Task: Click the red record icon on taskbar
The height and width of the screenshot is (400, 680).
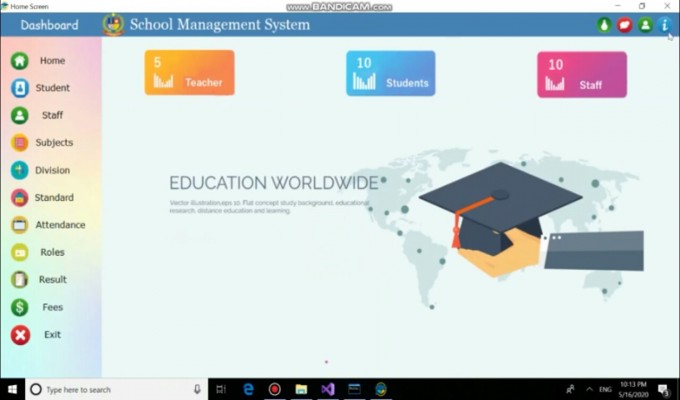Action: [275, 390]
